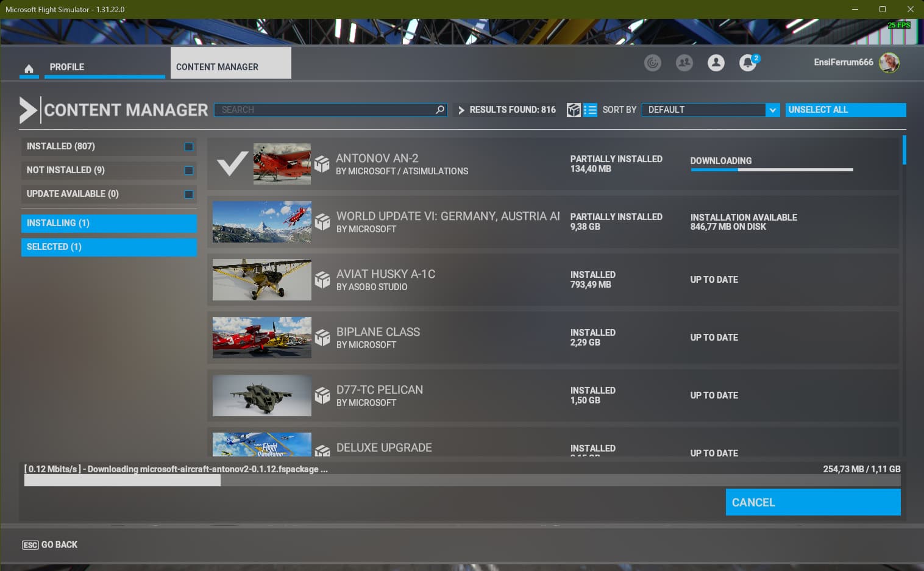The image size is (924, 571).
Task: Focus the Search input field
Action: pos(330,110)
